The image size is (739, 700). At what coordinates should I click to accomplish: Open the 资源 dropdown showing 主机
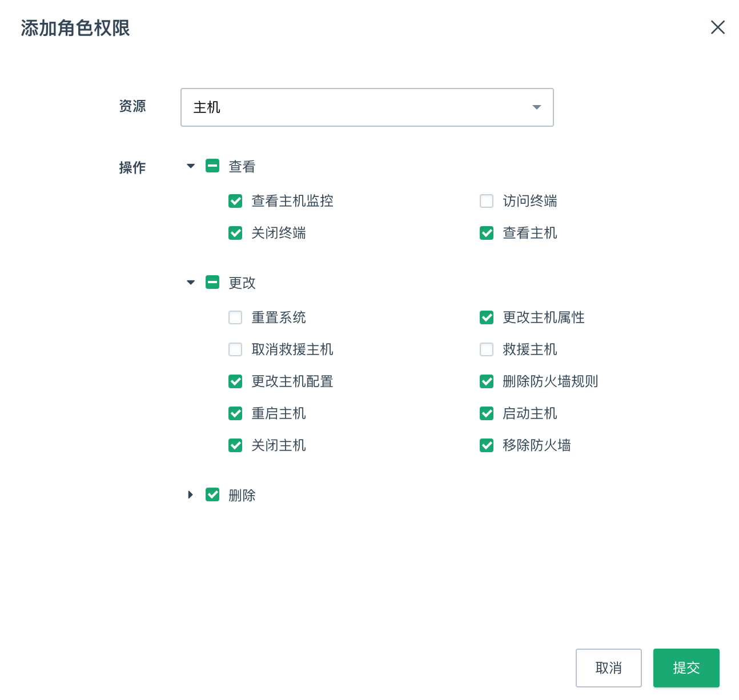[x=367, y=107]
